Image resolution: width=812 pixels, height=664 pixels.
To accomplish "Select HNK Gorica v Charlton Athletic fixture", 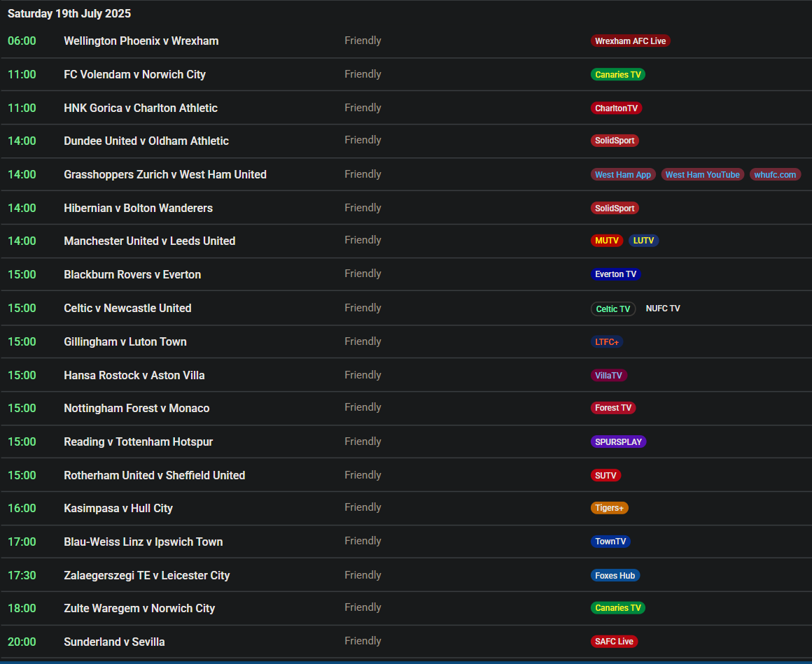I will [x=140, y=108].
